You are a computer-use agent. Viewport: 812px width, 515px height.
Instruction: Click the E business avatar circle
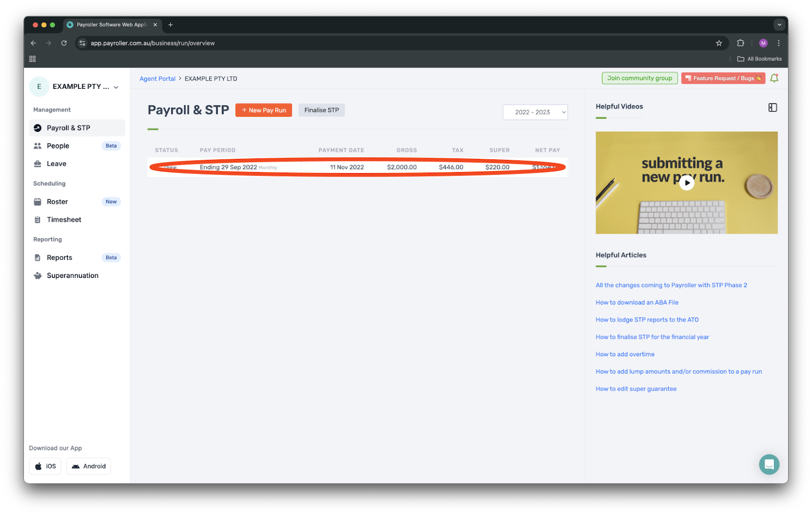pos(39,87)
